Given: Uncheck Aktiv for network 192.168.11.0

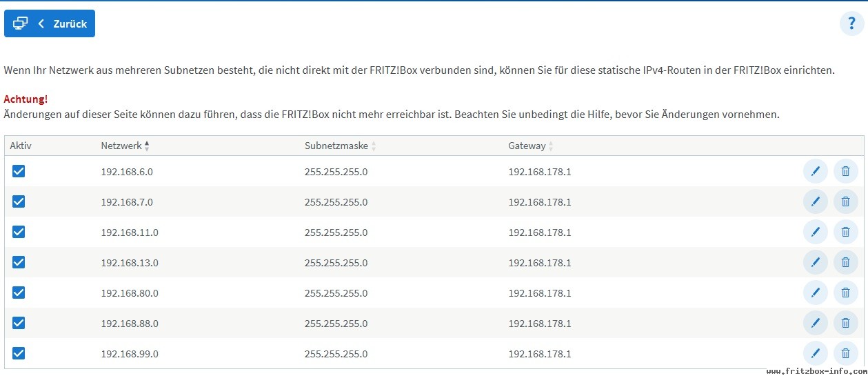Looking at the screenshot, I should pos(19,232).
